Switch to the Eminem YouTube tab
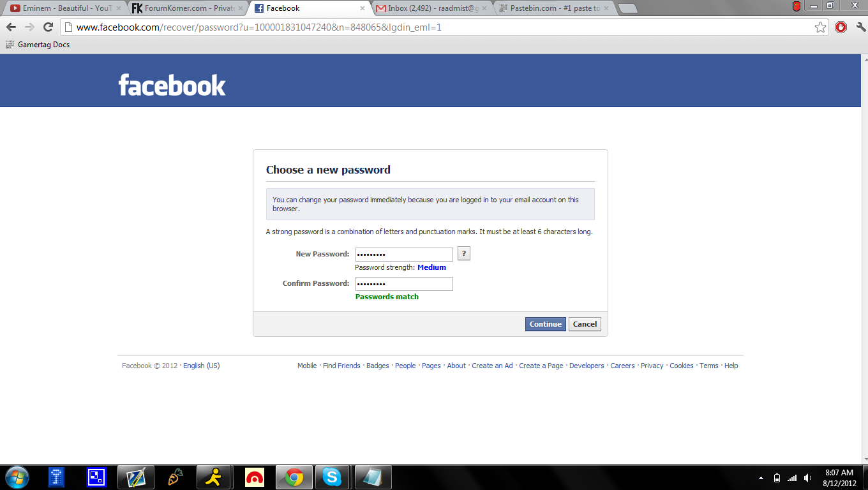The height and width of the screenshot is (490, 868). (63, 8)
